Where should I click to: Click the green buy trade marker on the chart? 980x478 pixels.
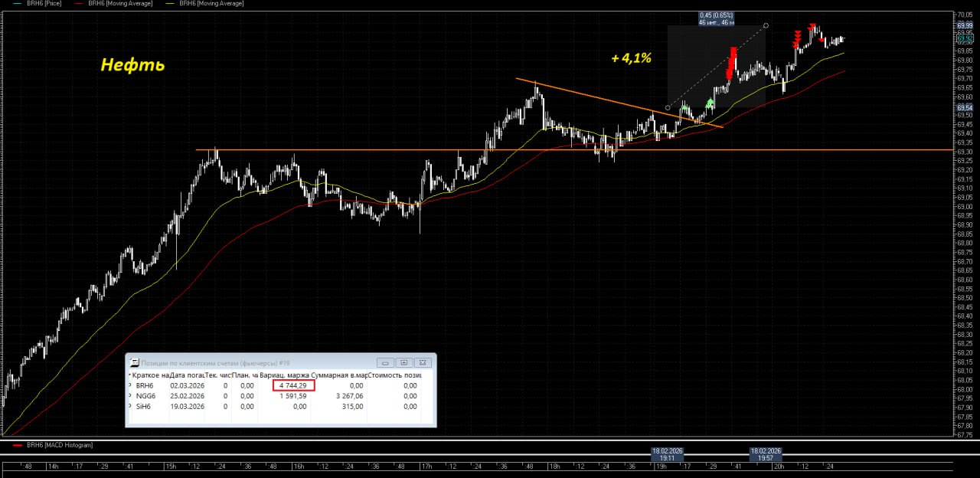pos(710,103)
